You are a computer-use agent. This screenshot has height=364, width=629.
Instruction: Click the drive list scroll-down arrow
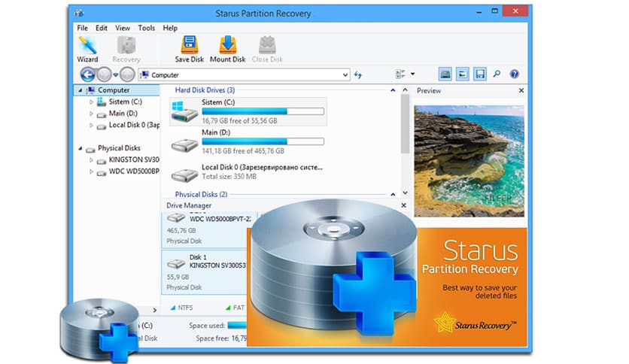coord(405,193)
